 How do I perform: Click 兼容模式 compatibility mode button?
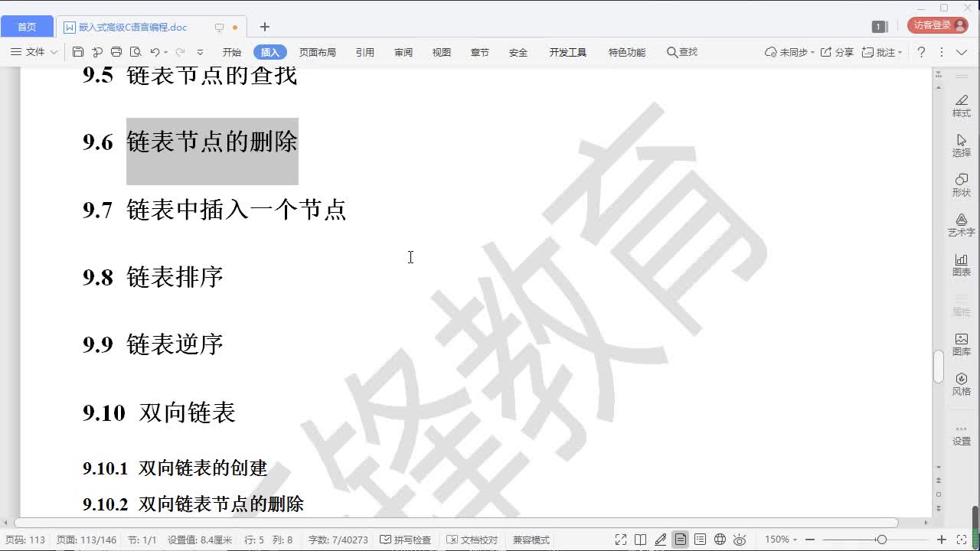coord(531,540)
